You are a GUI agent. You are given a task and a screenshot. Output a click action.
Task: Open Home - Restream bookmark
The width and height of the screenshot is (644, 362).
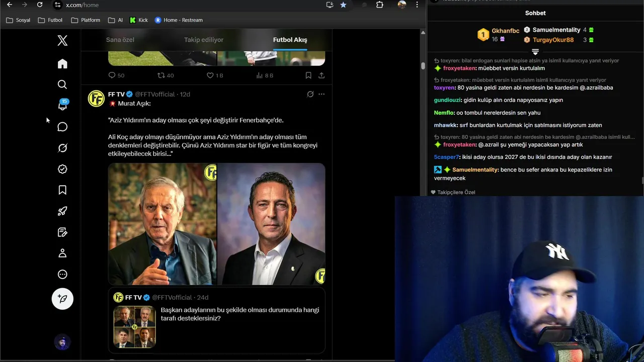click(x=179, y=20)
